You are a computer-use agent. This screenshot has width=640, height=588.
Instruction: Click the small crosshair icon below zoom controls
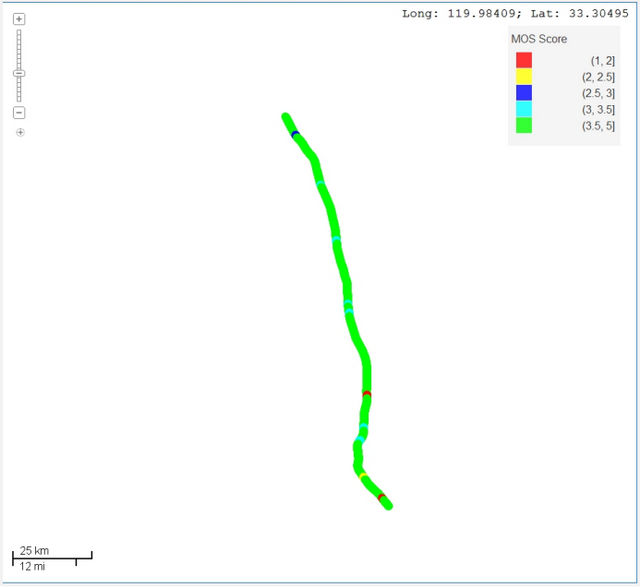click(20, 133)
